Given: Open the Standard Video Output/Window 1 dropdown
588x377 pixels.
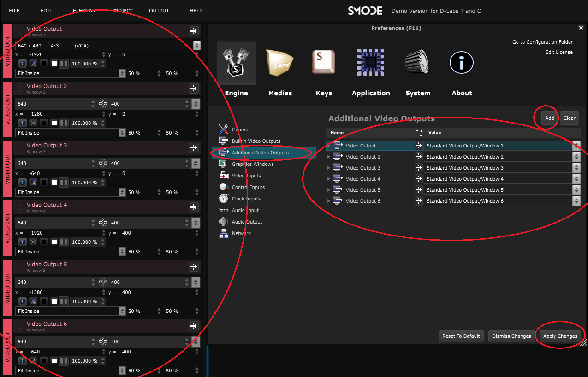Looking at the screenshot, I should click(502, 146).
